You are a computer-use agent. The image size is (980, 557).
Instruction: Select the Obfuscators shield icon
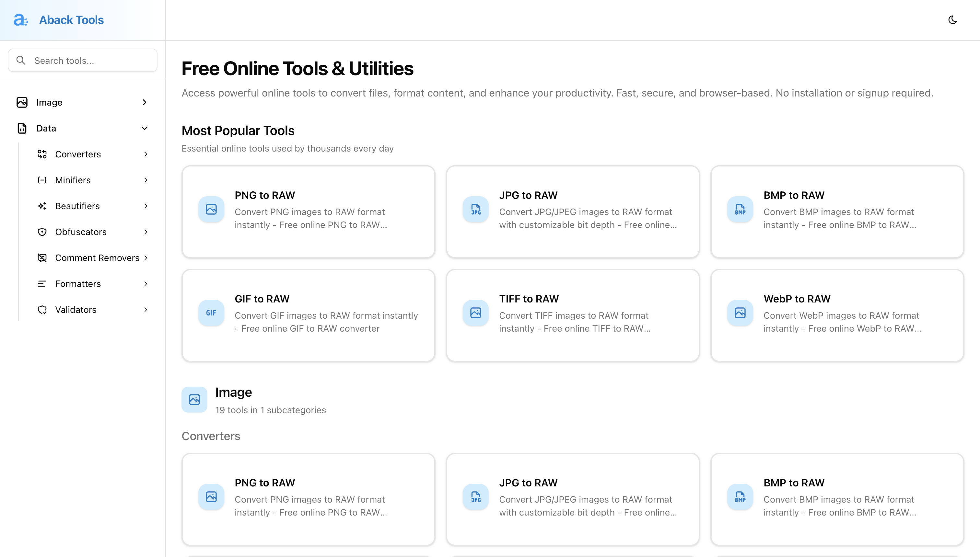42,232
